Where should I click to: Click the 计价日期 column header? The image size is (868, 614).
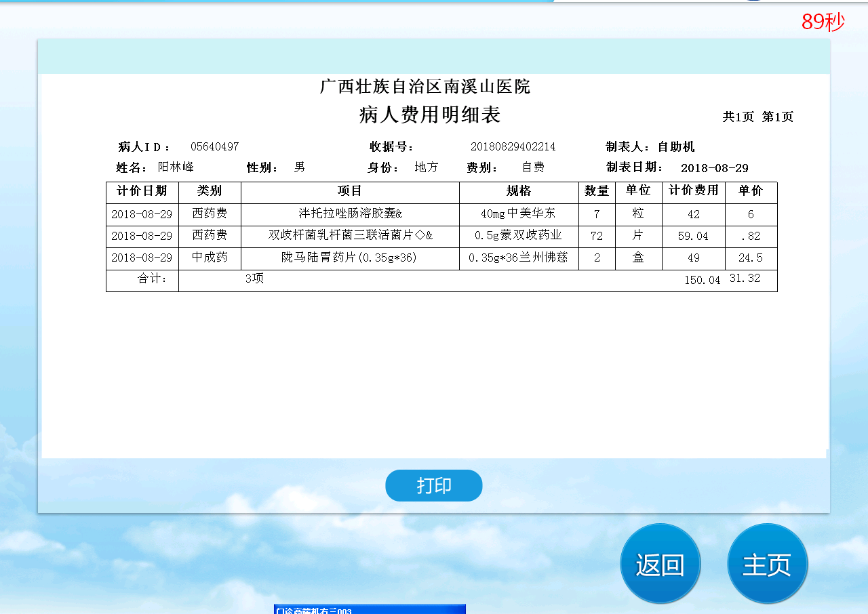[x=142, y=192]
